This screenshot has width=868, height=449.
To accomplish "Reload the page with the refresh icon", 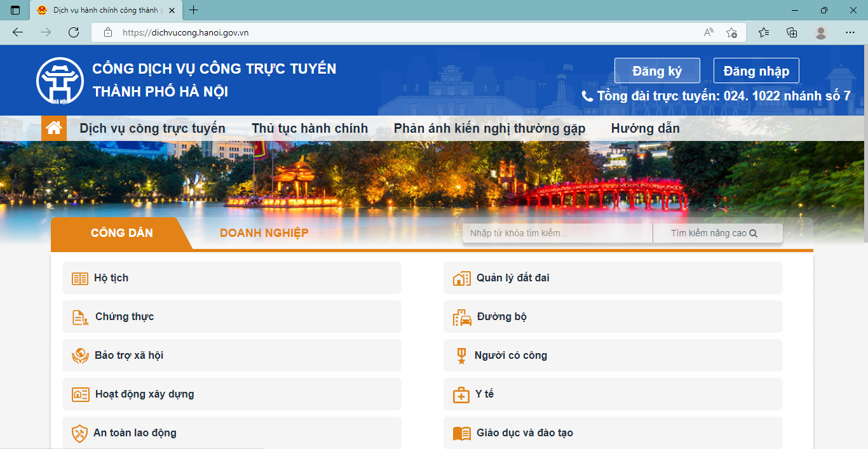I will pyautogui.click(x=74, y=32).
